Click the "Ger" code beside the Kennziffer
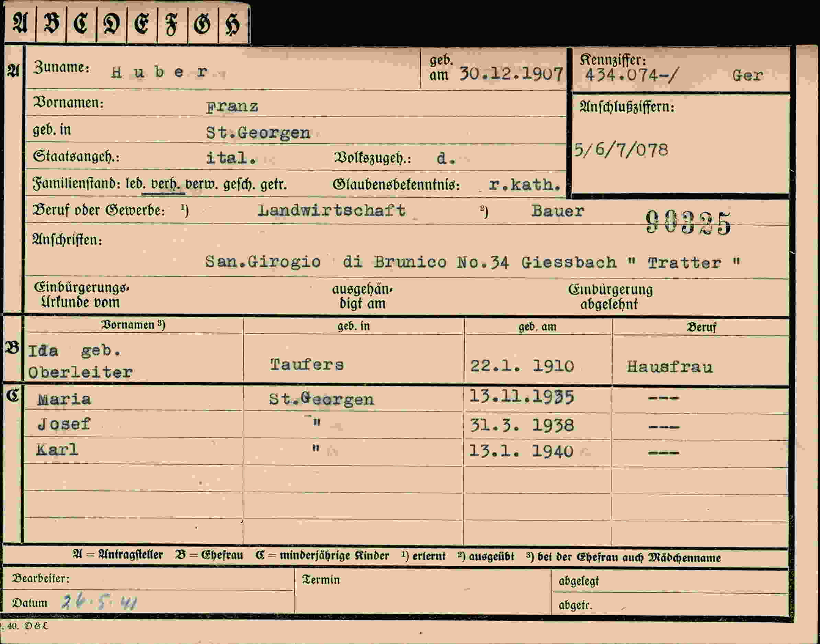This screenshot has width=820, height=644. point(748,76)
